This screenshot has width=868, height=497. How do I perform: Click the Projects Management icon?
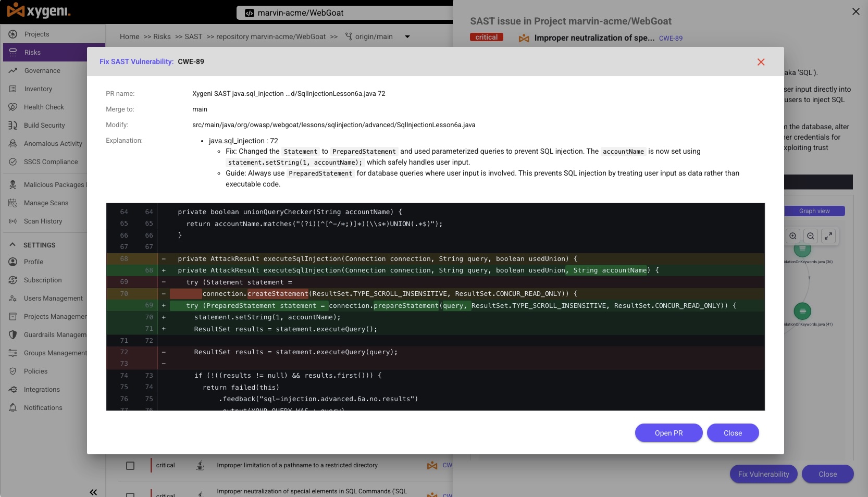coord(13,317)
